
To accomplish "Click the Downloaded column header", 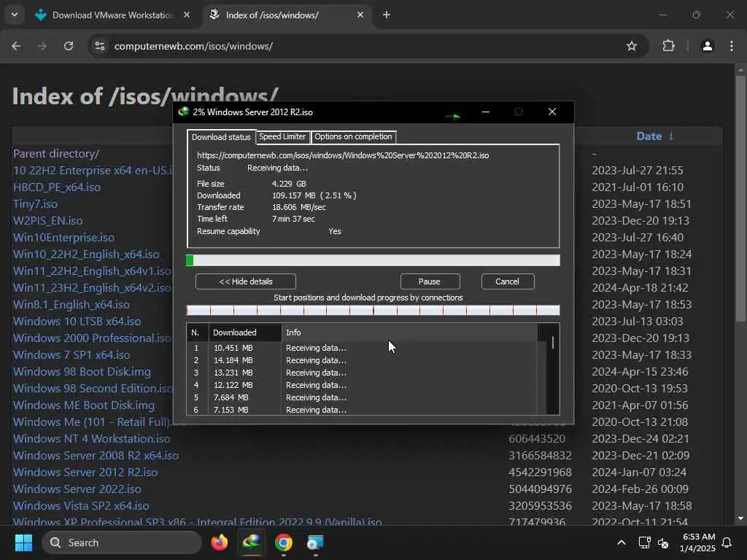I will [245, 332].
